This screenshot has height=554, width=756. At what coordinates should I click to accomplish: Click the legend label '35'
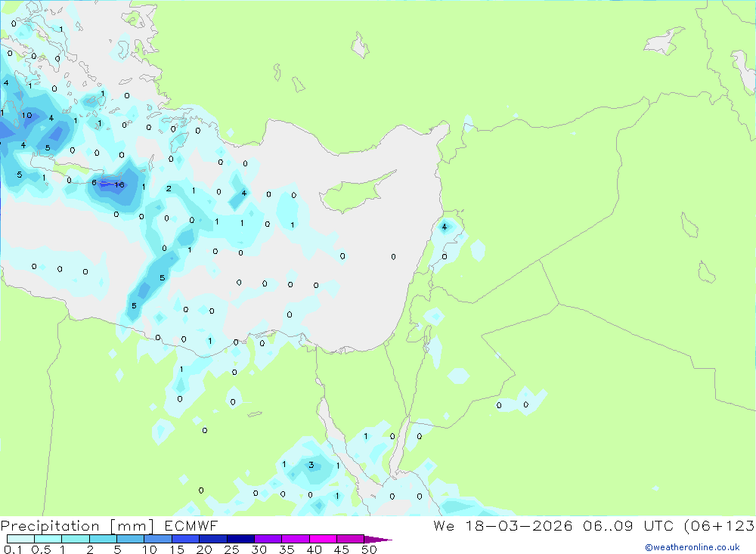coord(287,549)
